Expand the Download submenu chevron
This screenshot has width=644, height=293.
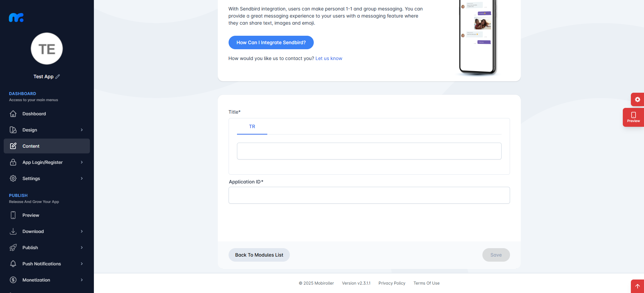pyautogui.click(x=82, y=231)
